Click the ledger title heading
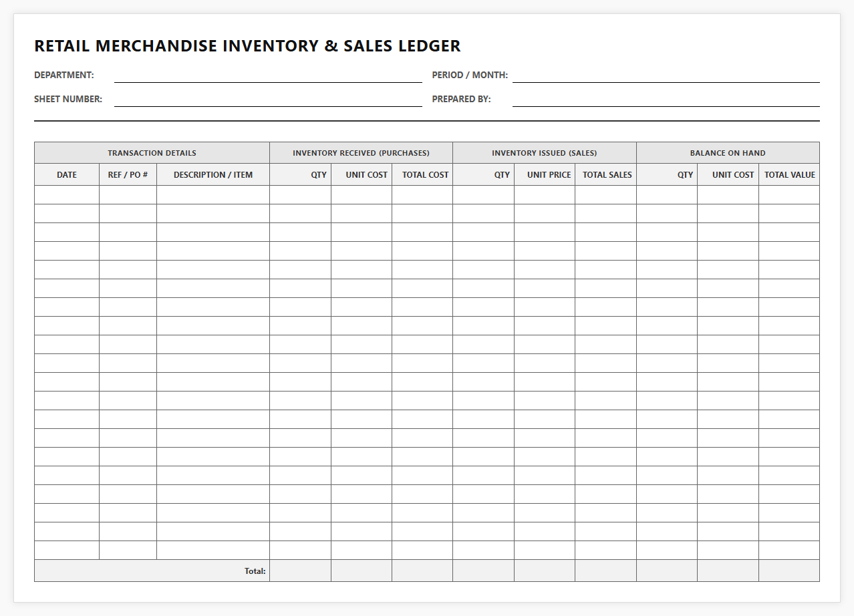Image resolution: width=854 pixels, height=616 pixels. [247, 46]
